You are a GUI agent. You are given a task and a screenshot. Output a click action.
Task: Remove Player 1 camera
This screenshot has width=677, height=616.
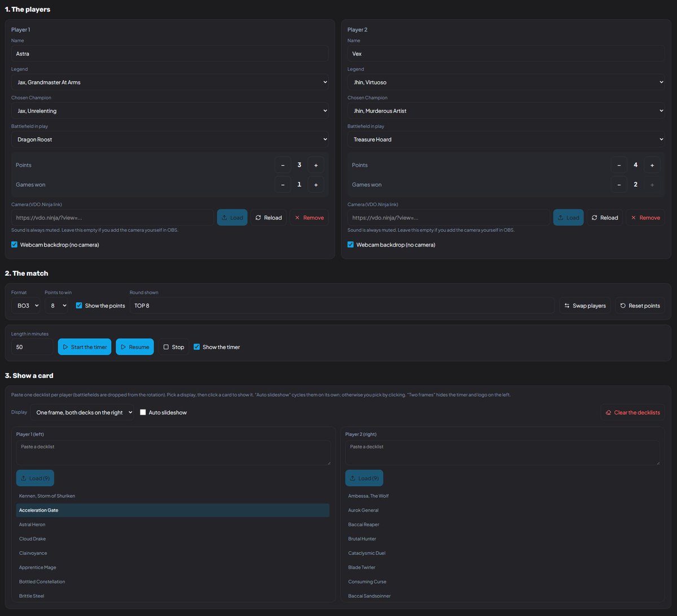(x=309, y=218)
